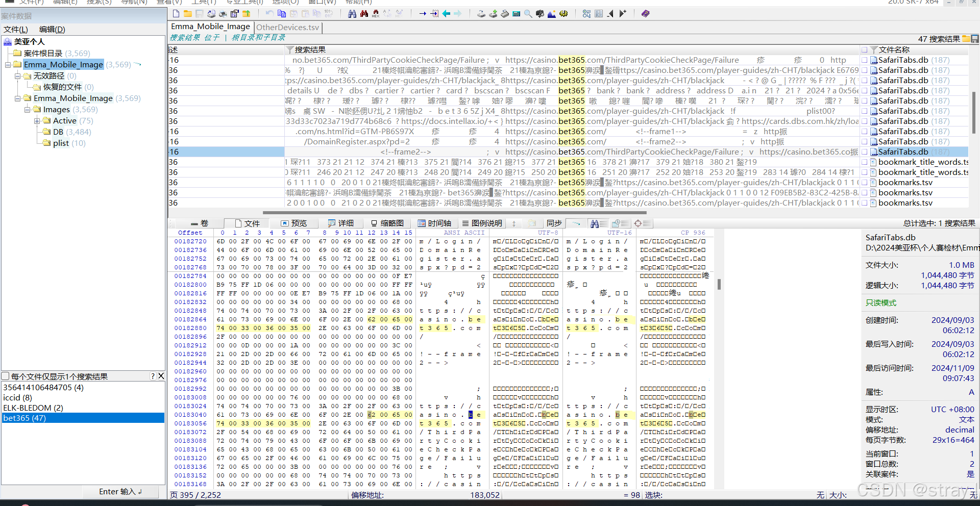Select the DB folder in tree

click(58, 132)
